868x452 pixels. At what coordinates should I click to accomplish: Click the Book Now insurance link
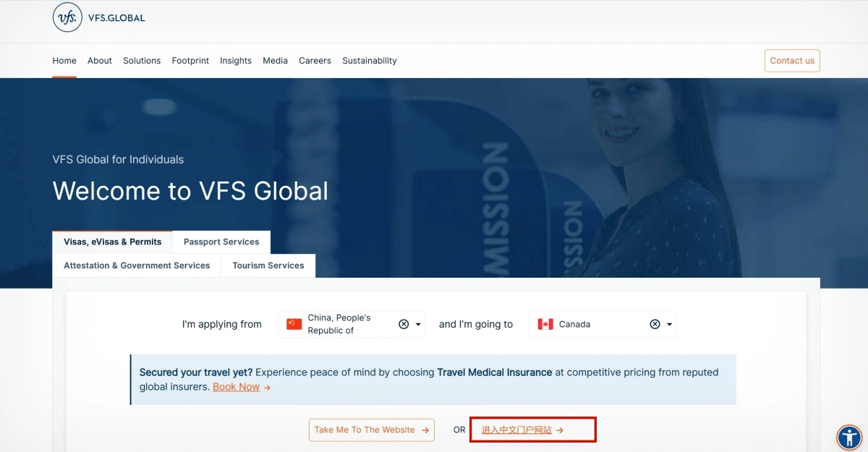236,387
